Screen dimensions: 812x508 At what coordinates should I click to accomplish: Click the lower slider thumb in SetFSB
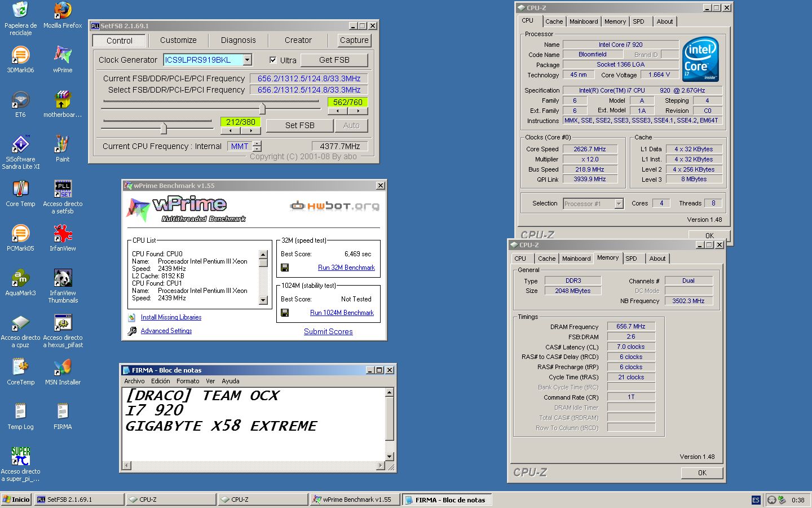tap(164, 128)
